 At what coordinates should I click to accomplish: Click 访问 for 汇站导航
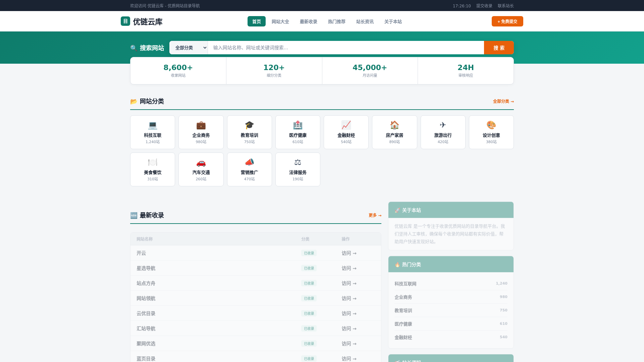tap(349, 328)
